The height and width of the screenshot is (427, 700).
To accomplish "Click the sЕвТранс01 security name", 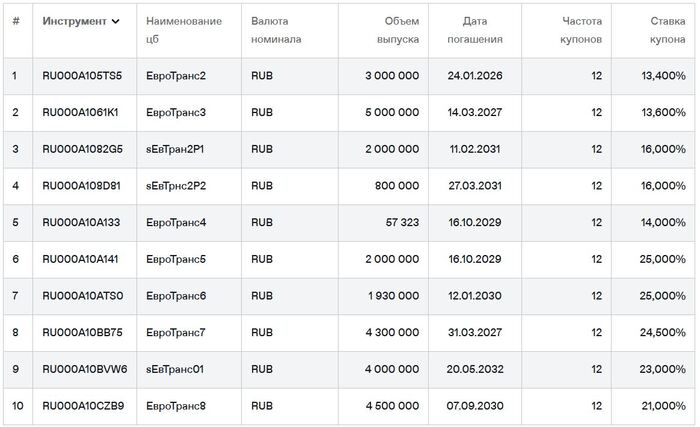I will (175, 369).
